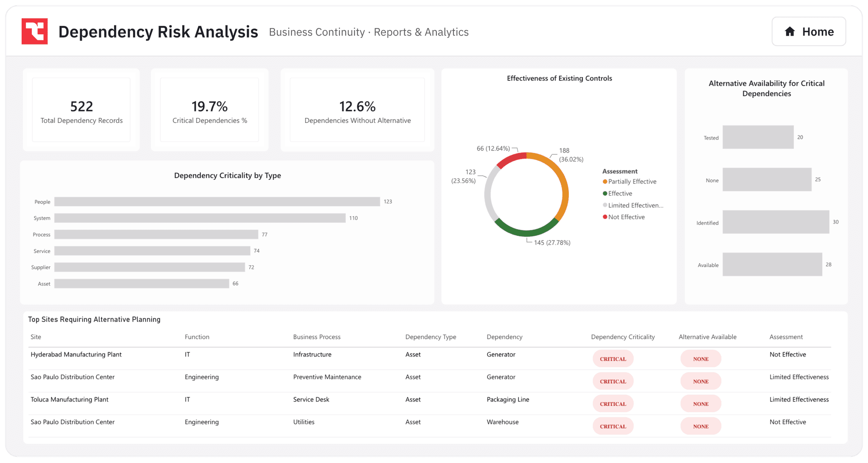Select the Preventive Maintenance process cell

point(327,377)
